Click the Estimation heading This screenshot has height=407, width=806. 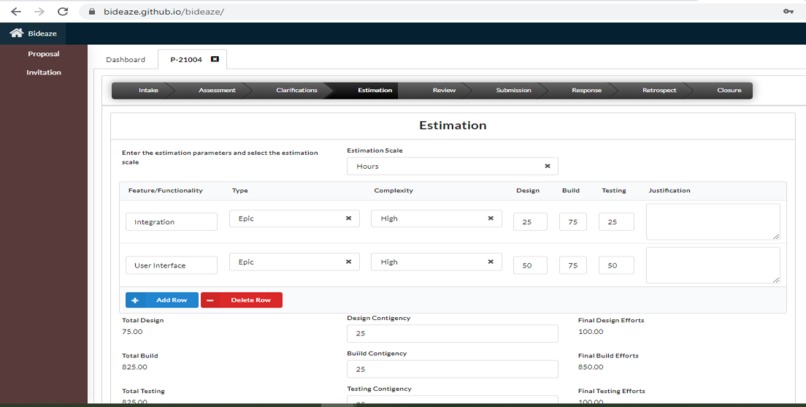[452, 125]
